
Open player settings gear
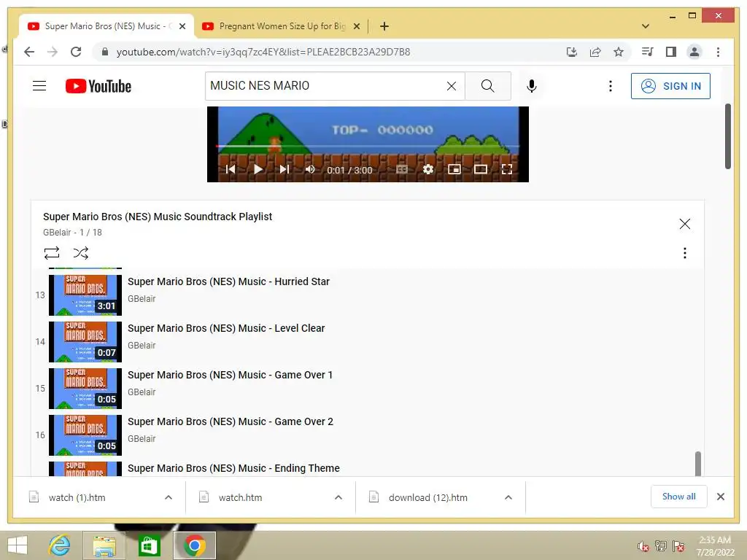(x=428, y=169)
